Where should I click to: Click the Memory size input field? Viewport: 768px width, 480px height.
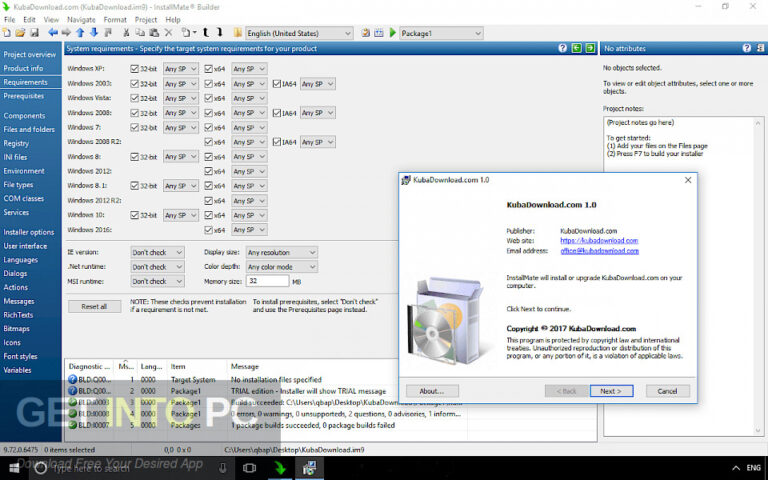tap(267, 281)
